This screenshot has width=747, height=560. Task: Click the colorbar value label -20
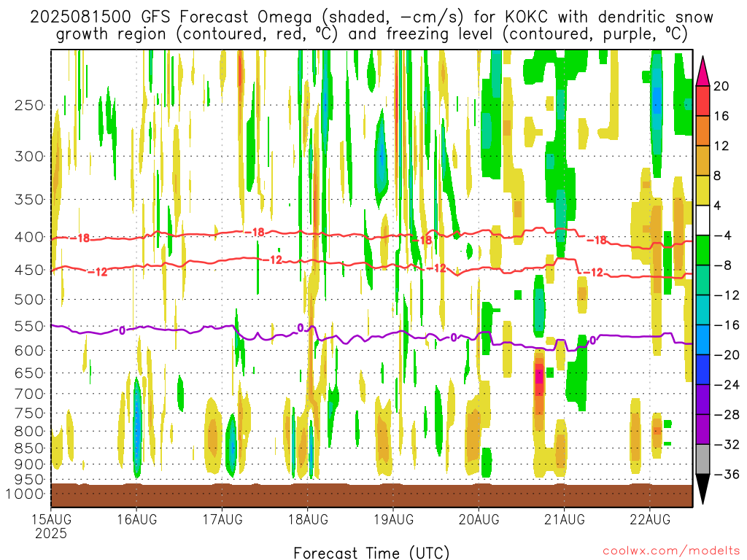coord(727,355)
